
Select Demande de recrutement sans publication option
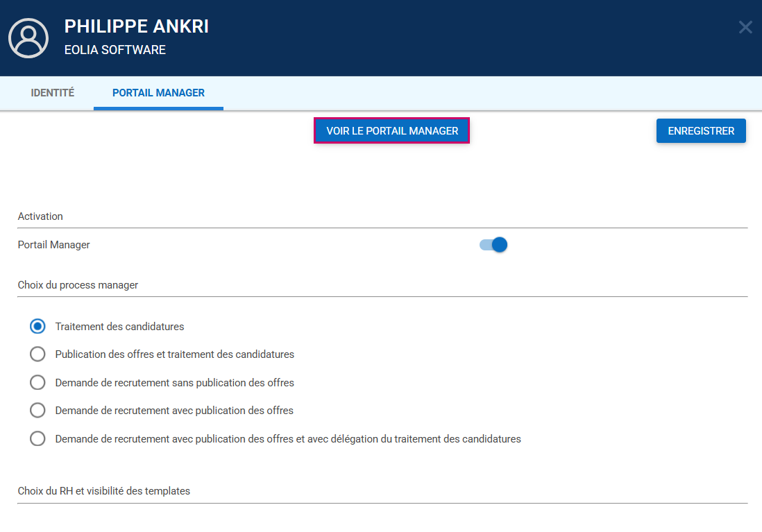click(37, 383)
